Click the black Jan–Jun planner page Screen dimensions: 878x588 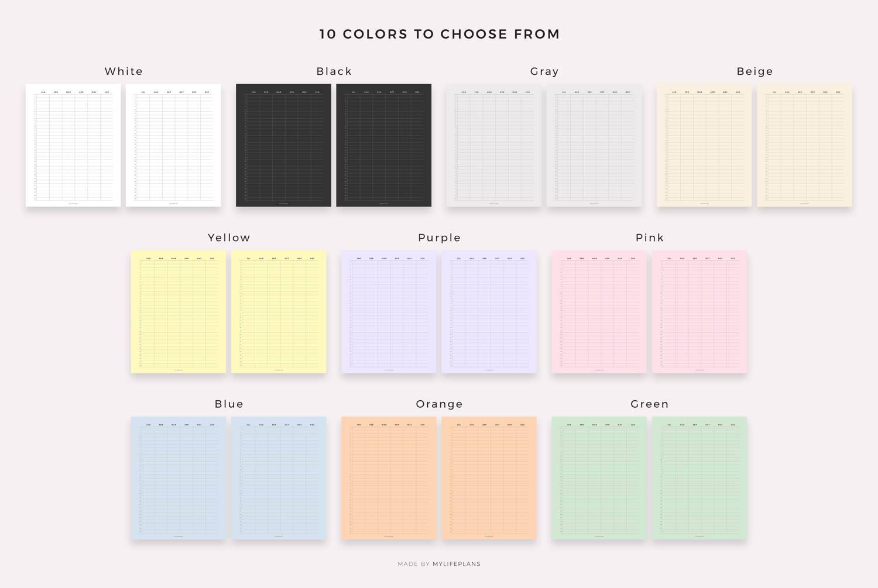point(283,145)
